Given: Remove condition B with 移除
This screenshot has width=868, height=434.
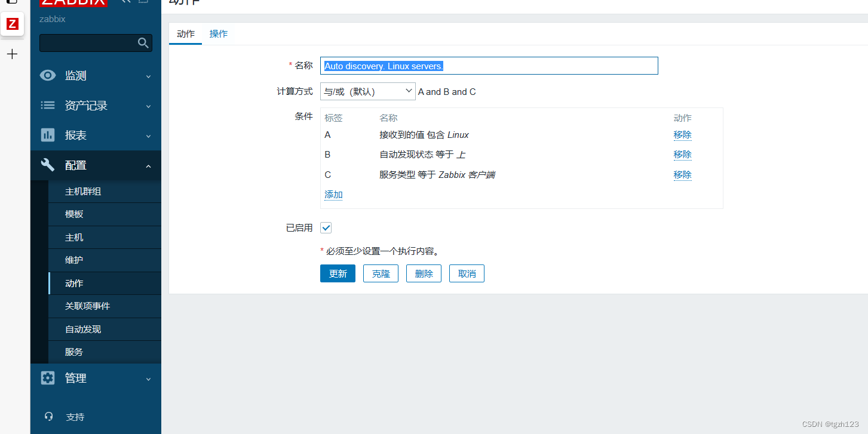Looking at the screenshot, I should click(682, 155).
